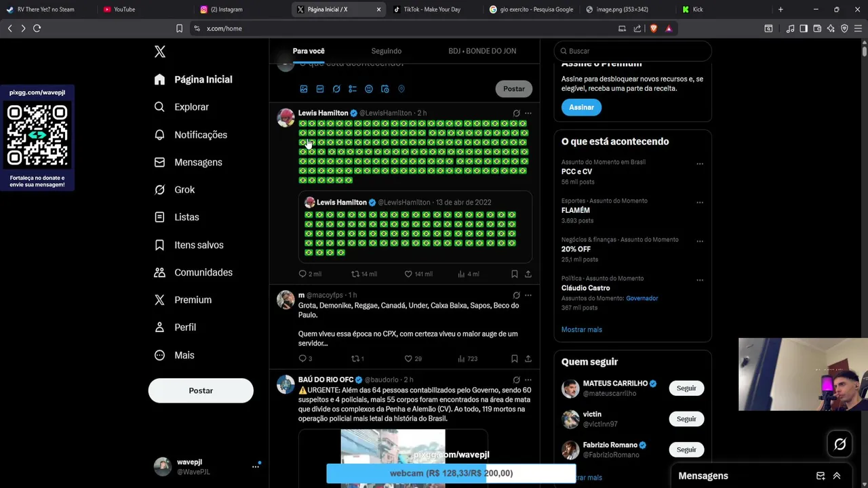868x488 pixels.
Task: Follow MATEUS CARRILHO
Action: 686,388
